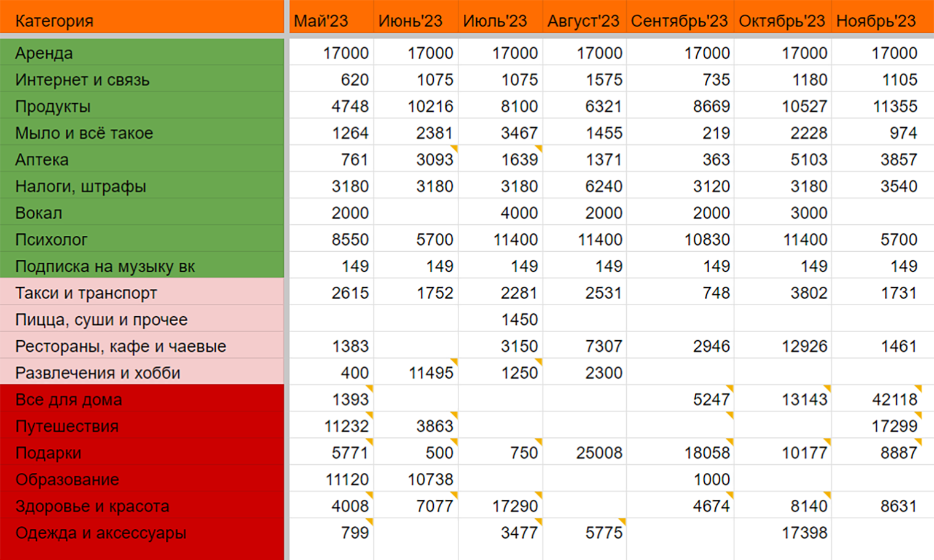Image resolution: width=934 pixels, height=560 pixels.
Task: Click the Рестораны, кафе и чаевые cell
Action: coord(142,346)
